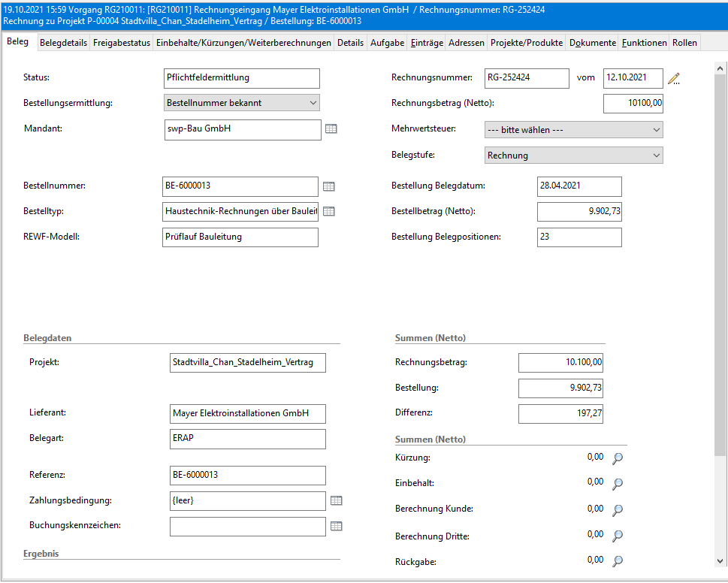This screenshot has width=728, height=583.
Task: Go to the Details tab
Action: coord(351,43)
